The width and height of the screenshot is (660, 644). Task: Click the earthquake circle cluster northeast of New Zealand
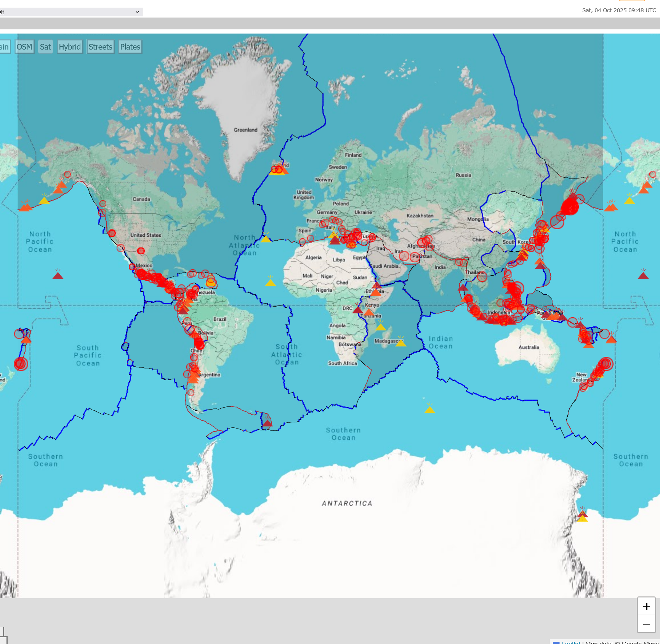pyautogui.click(x=604, y=364)
